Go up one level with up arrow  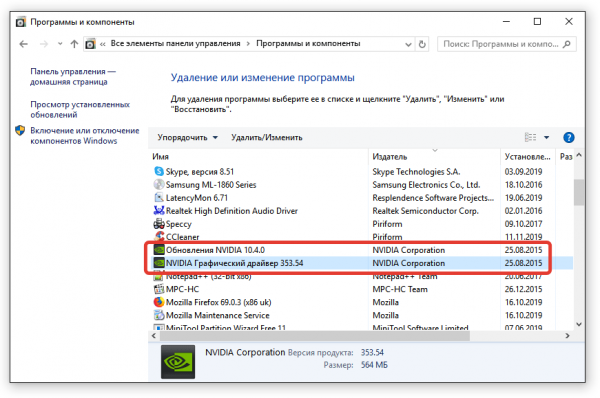(74, 44)
